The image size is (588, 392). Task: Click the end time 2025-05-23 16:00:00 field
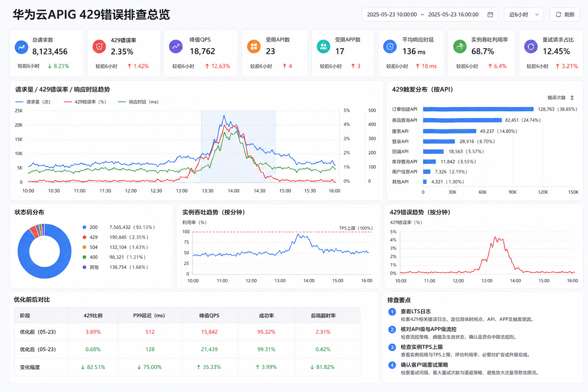453,15
